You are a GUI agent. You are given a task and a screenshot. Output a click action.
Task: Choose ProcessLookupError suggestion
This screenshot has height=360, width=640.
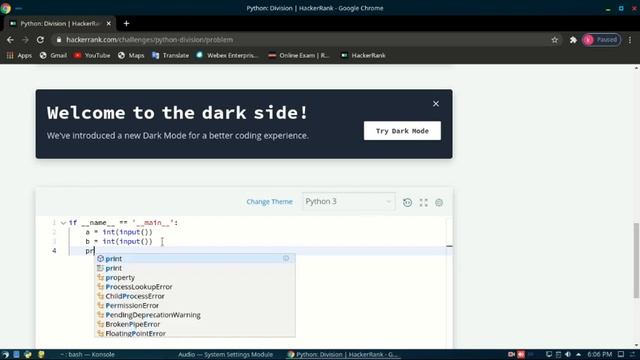pos(195,287)
